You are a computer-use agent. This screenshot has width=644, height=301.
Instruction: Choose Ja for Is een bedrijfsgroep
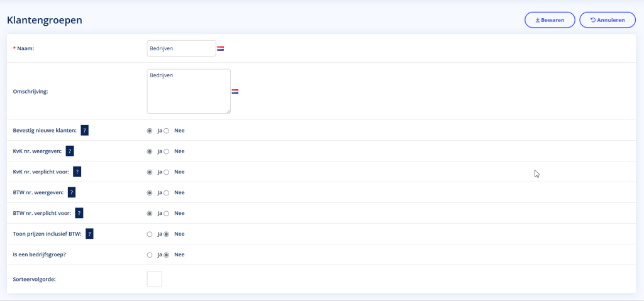point(150,254)
